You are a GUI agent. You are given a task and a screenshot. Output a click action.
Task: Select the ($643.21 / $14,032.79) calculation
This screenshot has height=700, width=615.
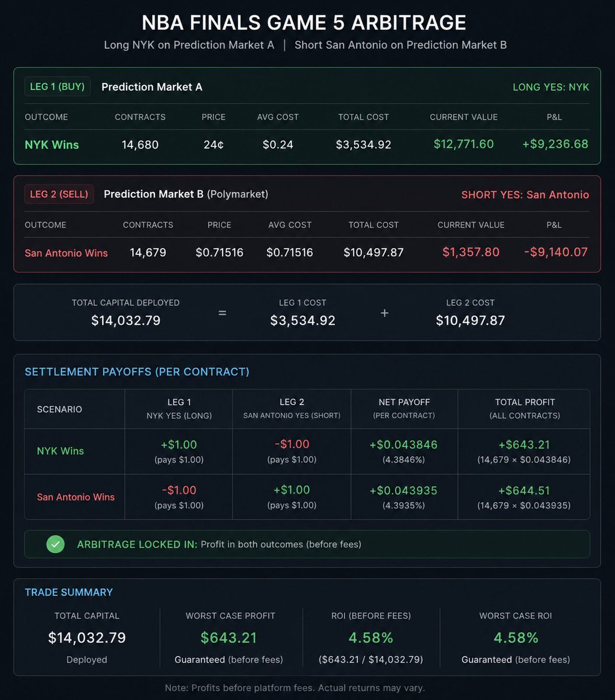(371, 660)
